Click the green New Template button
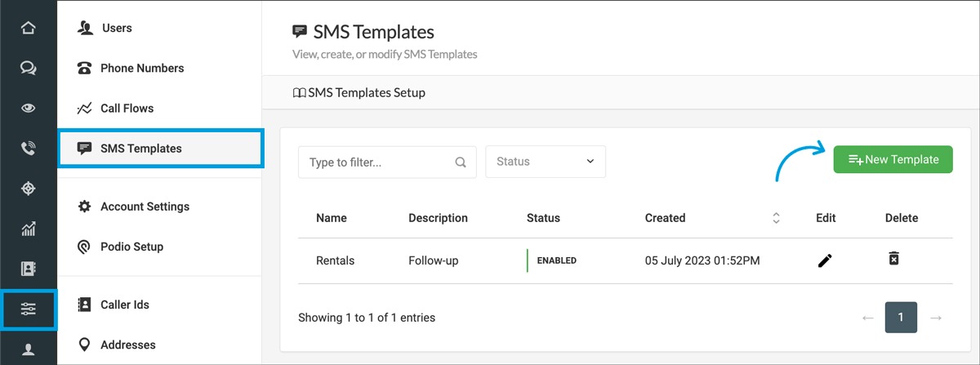 [893, 159]
